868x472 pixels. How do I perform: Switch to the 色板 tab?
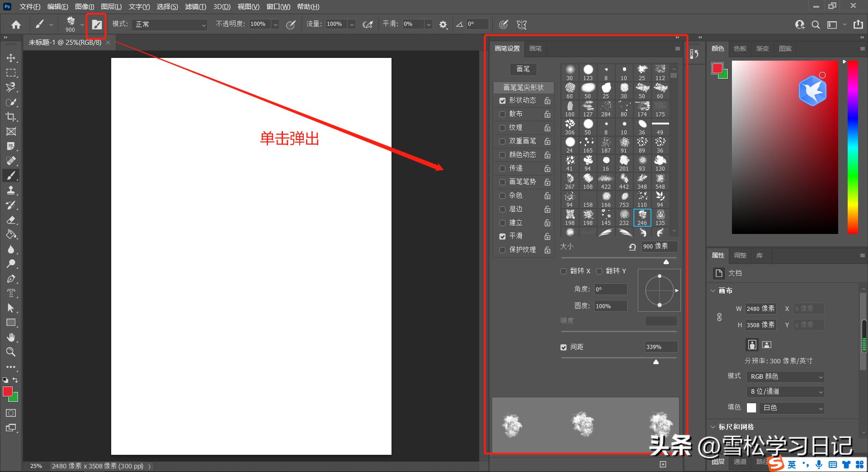(x=740, y=48)
